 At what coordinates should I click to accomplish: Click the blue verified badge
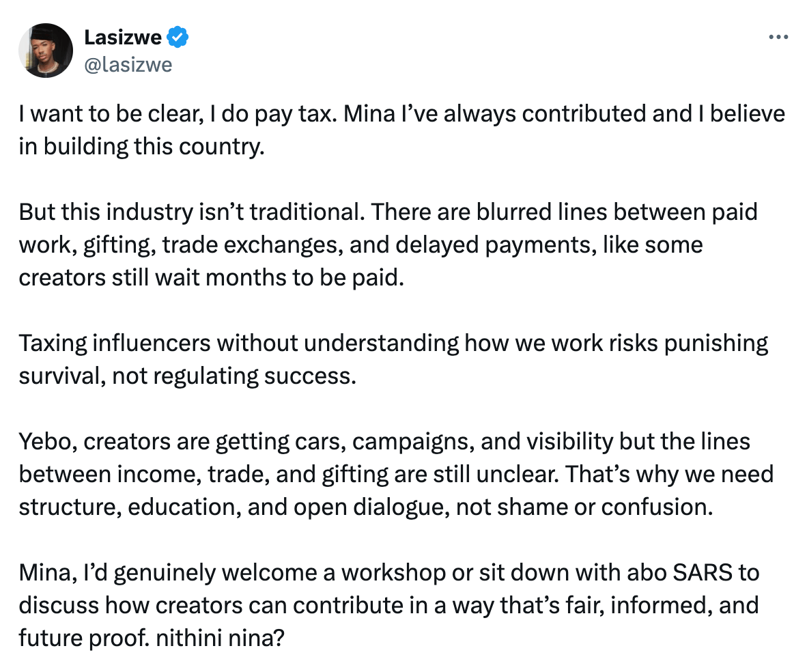click(178, 37)
